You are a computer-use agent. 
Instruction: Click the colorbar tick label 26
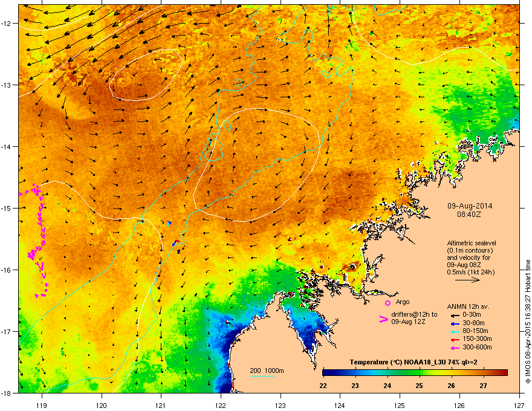(451, 386)
